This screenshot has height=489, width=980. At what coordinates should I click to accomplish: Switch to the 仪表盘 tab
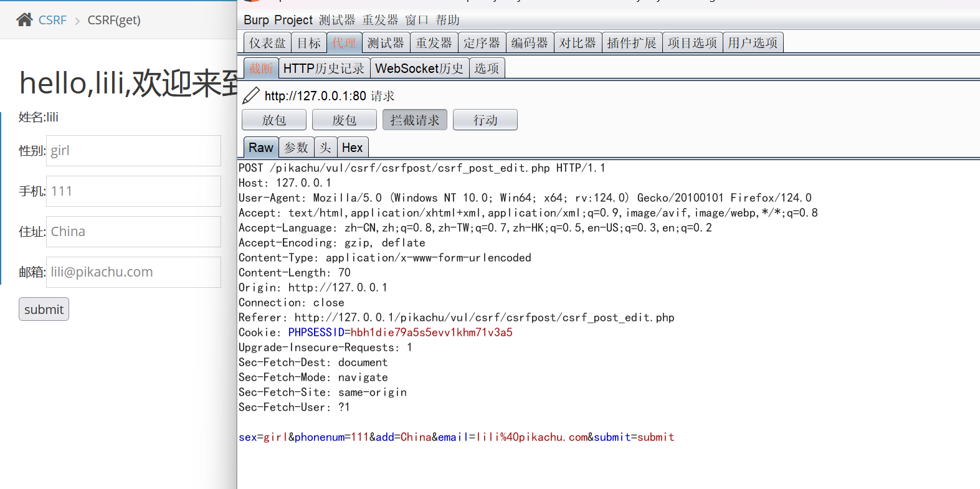pyautogui.click(x=267, y=43)
